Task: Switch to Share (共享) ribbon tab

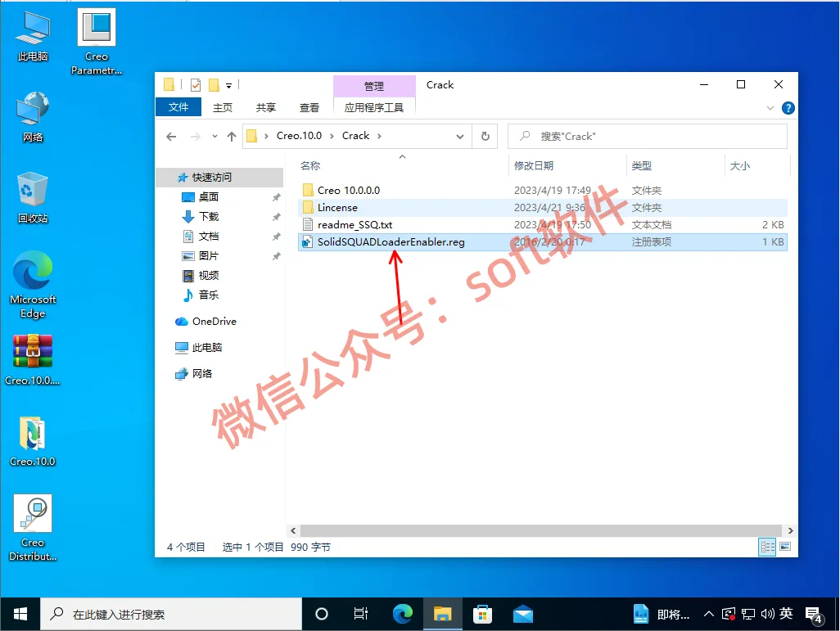Action: coord(266,108)
